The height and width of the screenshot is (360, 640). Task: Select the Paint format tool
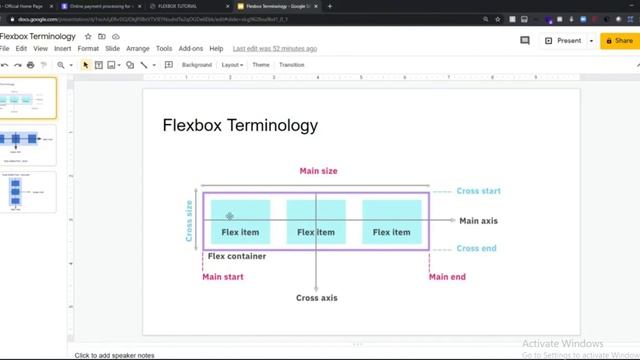[44, 65]
